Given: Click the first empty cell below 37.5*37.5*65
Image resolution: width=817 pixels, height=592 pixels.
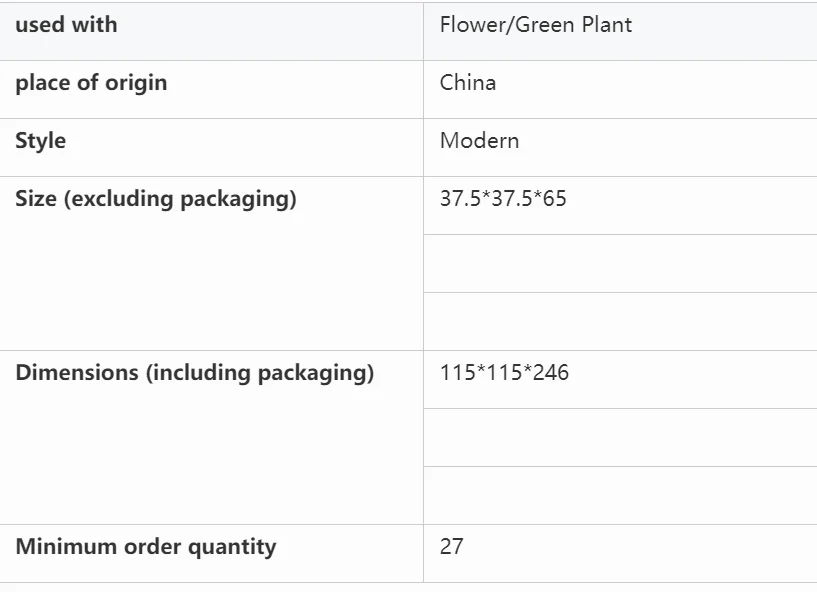Looking at the screenshot, I should click(620, 264).
